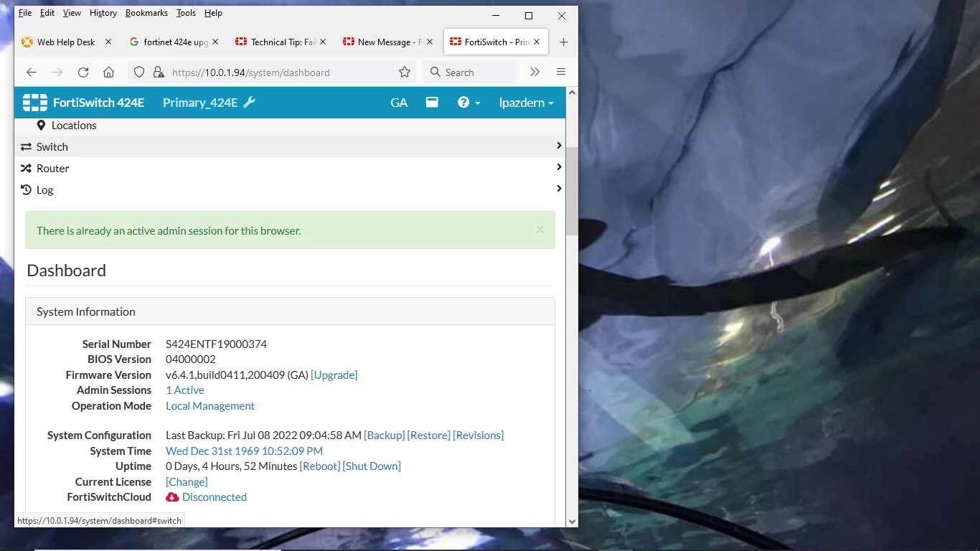Click the shield tracking protection icon

(140, 72)
